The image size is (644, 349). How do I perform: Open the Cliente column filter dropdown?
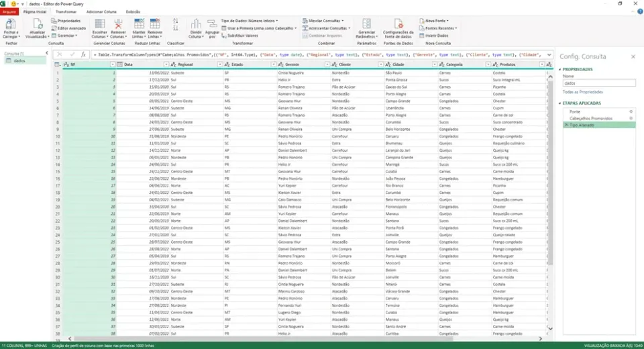tap(381, 64)
